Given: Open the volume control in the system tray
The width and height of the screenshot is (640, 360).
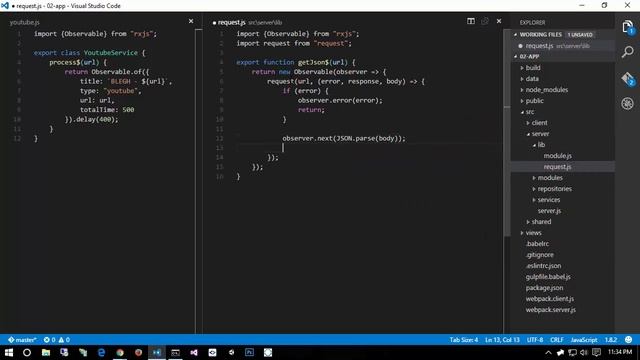Looking at the screenshot, I should pos(584,353).
